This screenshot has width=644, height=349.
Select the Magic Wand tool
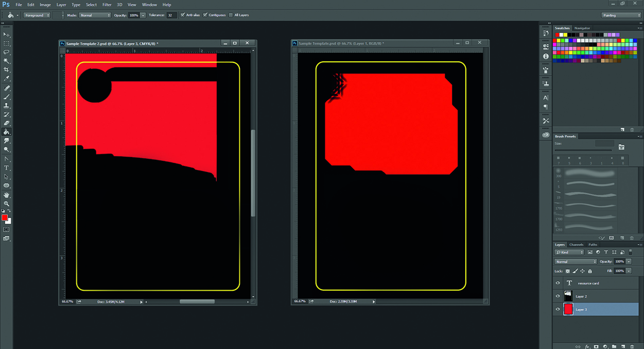coord(7,61)
